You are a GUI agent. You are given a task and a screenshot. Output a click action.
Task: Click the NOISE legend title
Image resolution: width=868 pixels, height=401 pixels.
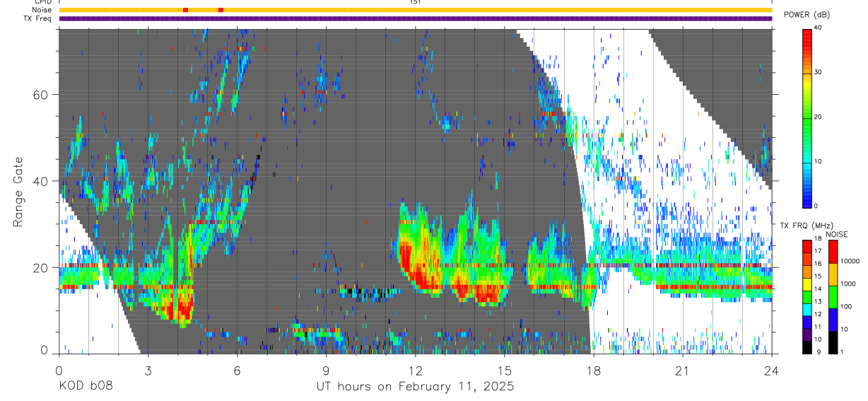click(836, 234)
